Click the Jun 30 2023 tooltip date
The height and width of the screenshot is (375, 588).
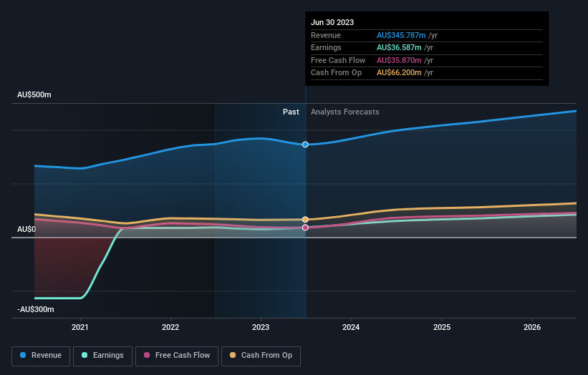click(332, 22)
